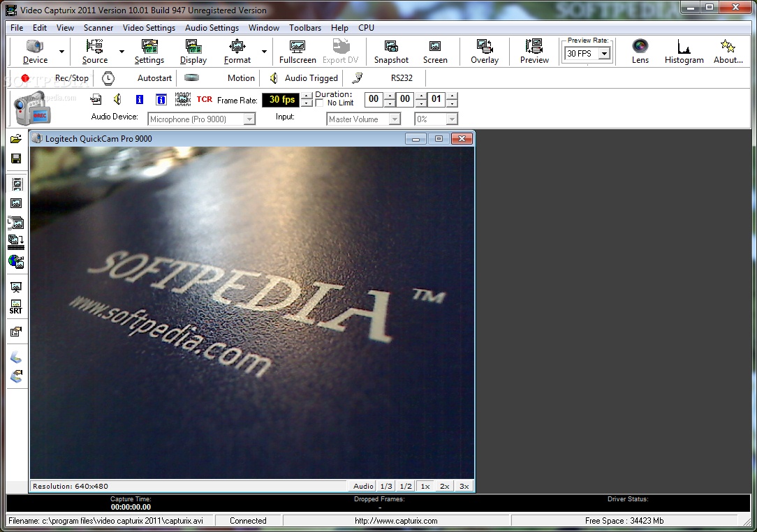Click the Display toolbar icon

tap(193, 52)
